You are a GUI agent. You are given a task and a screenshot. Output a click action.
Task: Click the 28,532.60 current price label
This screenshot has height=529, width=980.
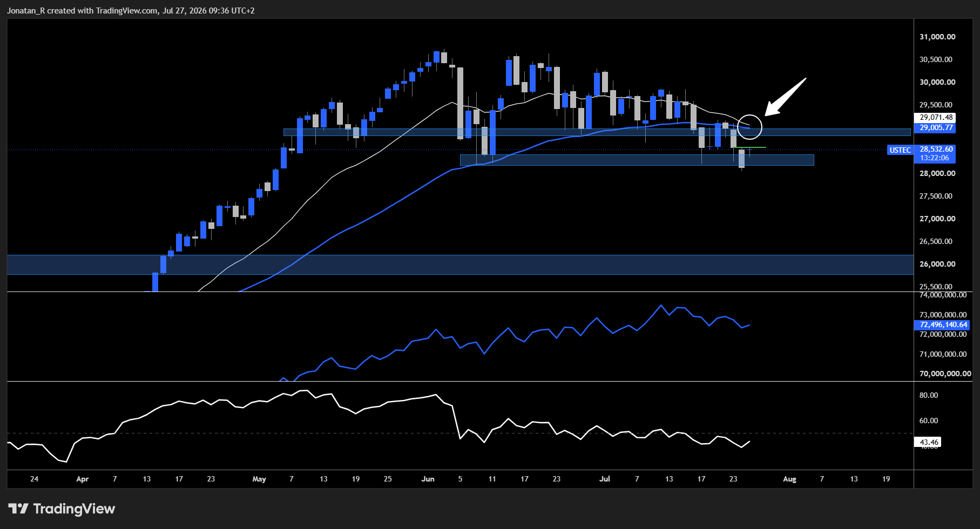tap(936, 149)
